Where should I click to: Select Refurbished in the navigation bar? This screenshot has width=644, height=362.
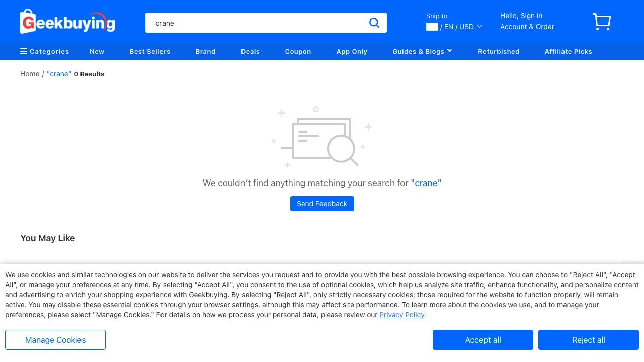coord(499,51)
